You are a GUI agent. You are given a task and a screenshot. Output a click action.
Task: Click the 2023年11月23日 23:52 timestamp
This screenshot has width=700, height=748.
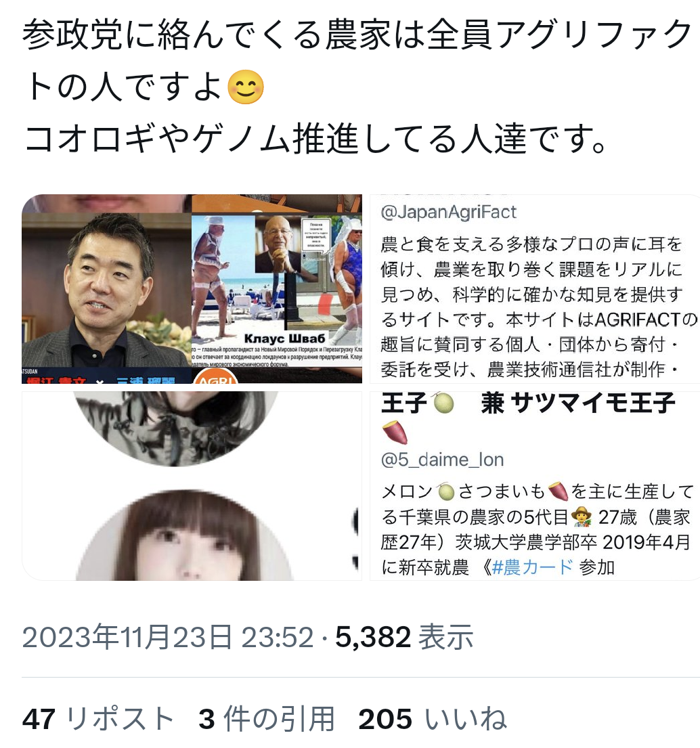168,637
